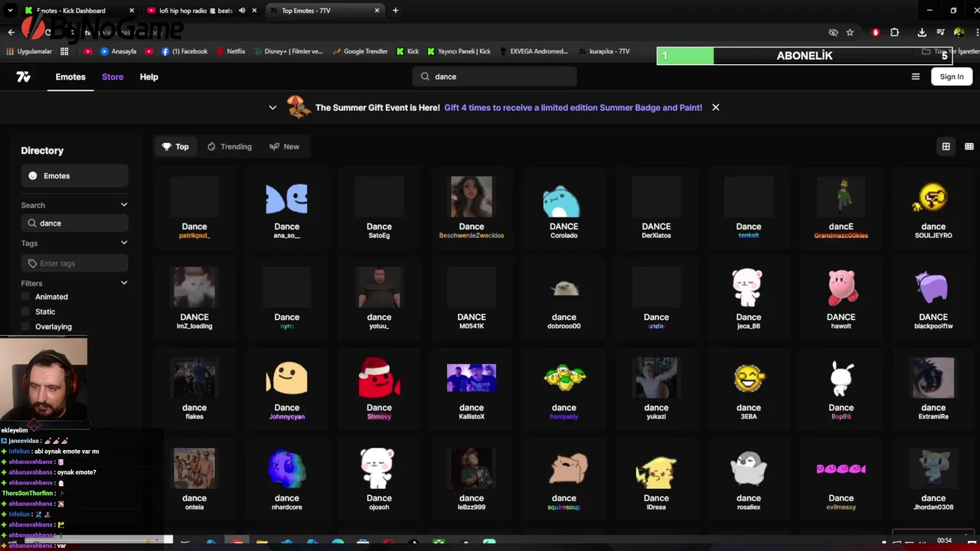Open the kurapika - 7TV bookmark
Screen dimensions: 980x551
point(603,51)
